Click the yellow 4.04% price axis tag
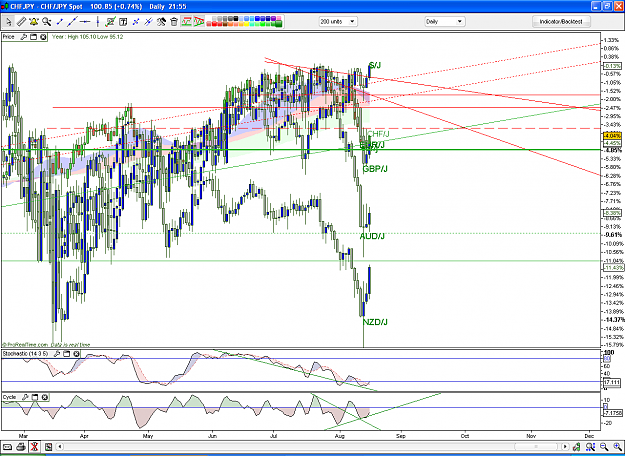This screenshot has height=456, width=625. pyautogui.click(x=612, y=136)
